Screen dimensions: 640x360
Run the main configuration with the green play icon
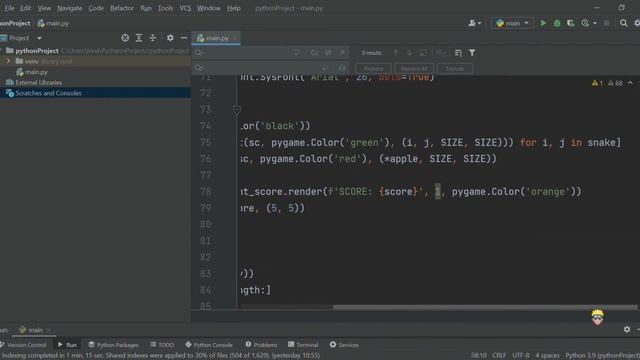(543, 23)
